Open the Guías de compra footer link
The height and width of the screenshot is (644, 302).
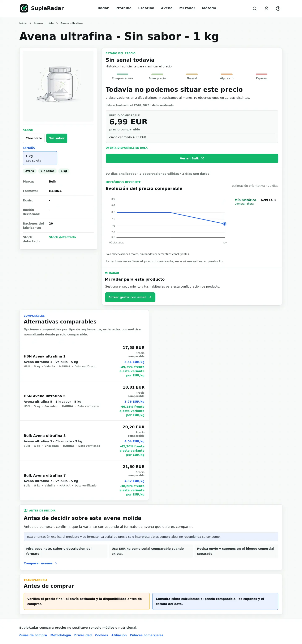[x=33, y=635]
